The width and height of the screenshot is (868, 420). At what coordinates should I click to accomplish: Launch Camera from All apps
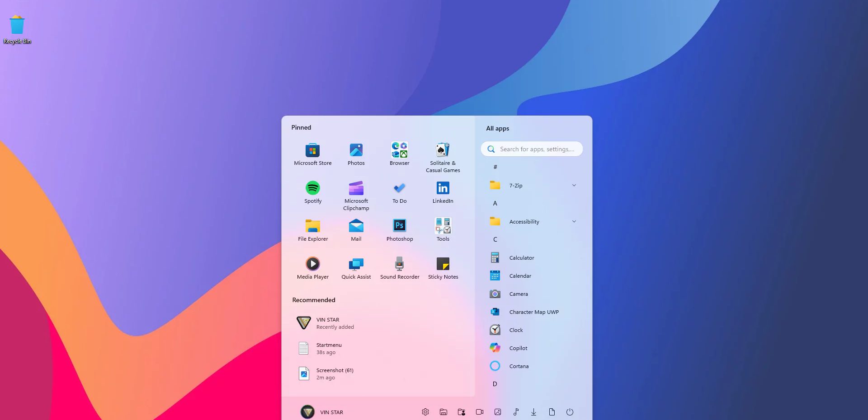click(533, 294)
